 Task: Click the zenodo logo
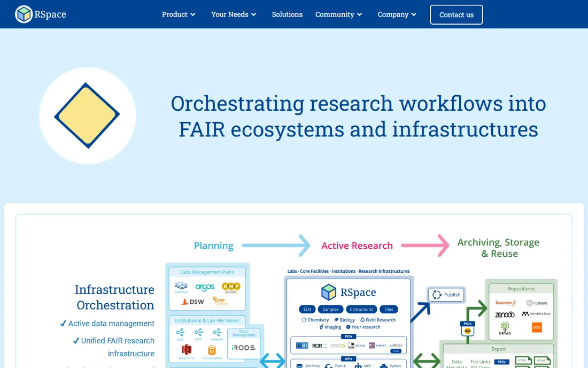coord(505,315)
